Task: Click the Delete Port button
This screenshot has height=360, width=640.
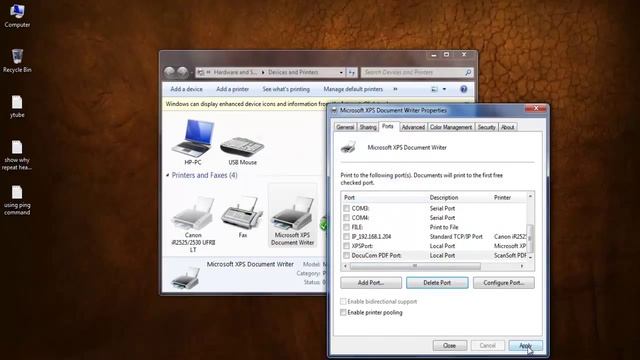Action: coord(437,282)
